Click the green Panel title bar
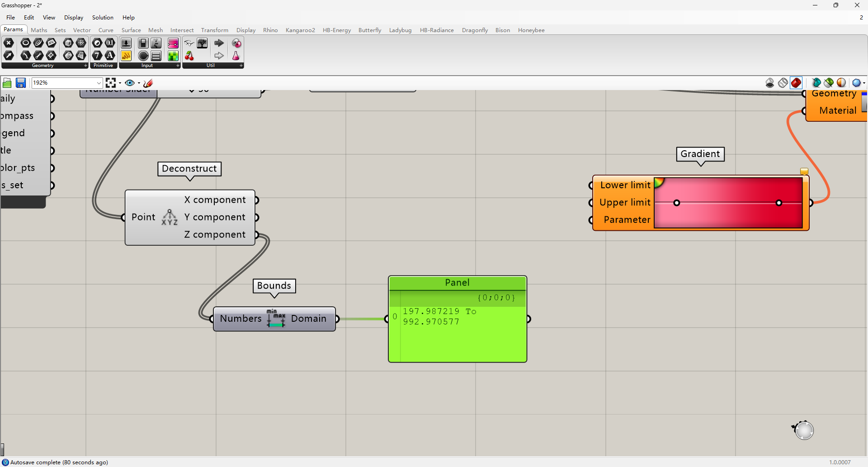The height and width of the screenshot is (467, 868). click(458, 283)
